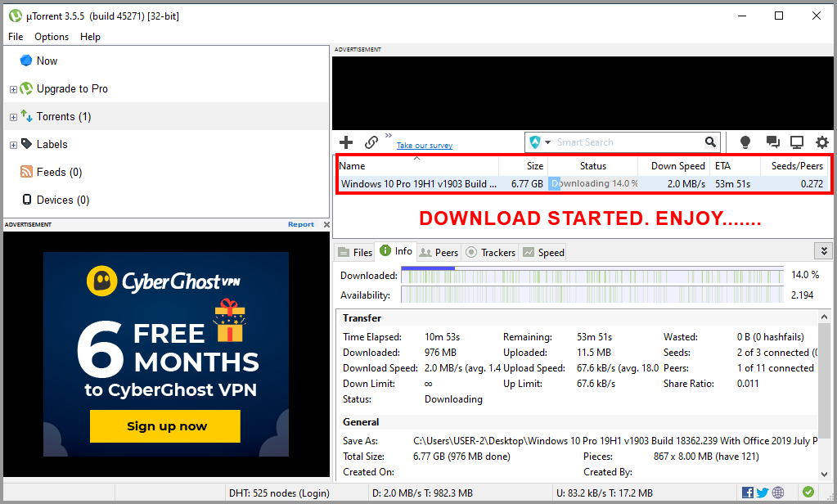Click the uTorrent logo in the title bar
The height and width of the screenshot is (504, 837).
pyautogui.click(x=16, y=16)
